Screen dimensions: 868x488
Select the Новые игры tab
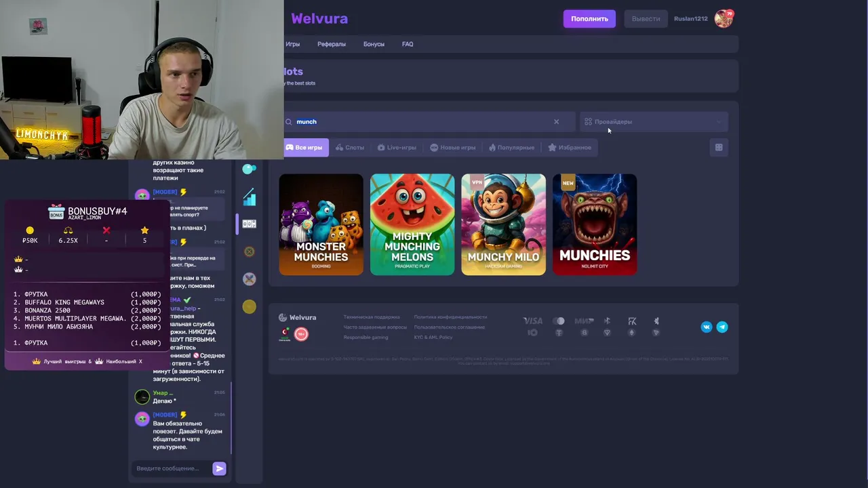point(453,148)
